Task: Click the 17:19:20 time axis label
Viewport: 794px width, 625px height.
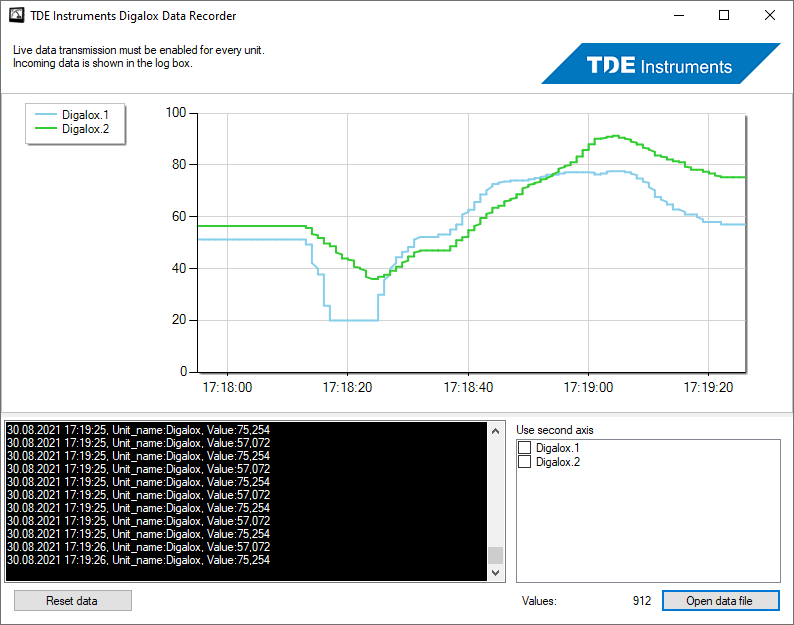Action: (708, 387)
